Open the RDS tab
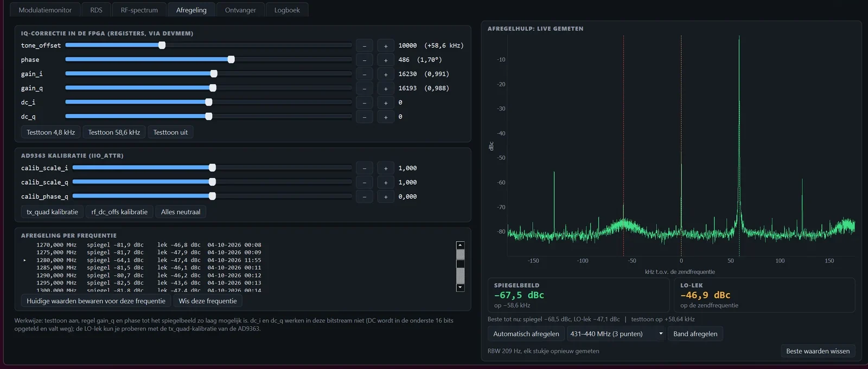 96,10
